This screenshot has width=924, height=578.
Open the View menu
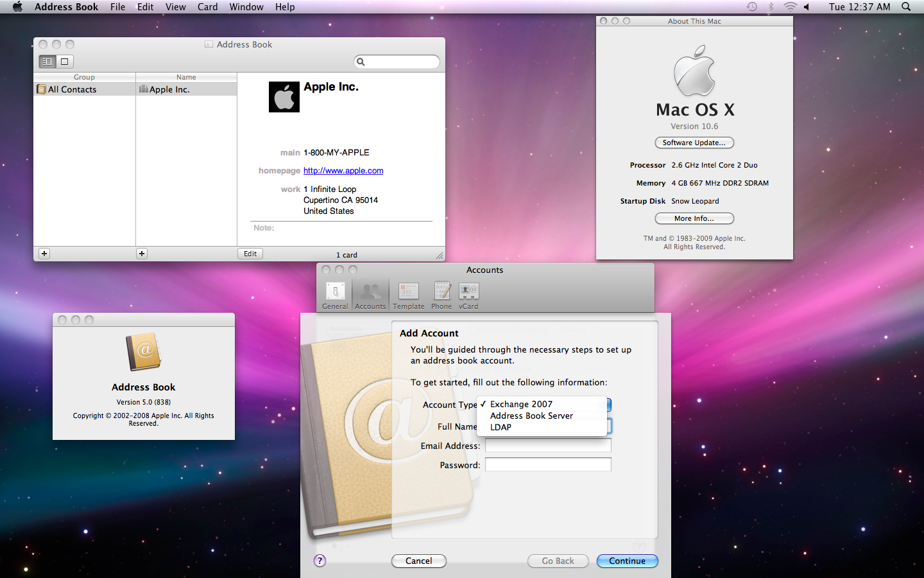pos(176,7)
